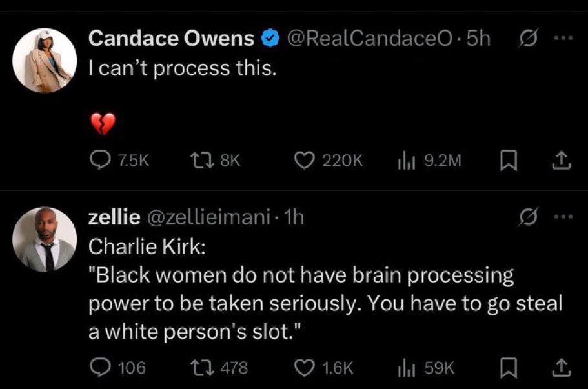588x389 pixels.
Task: Open the reply icon on Candace Owens' tweet
Action: tap(100, 161)
